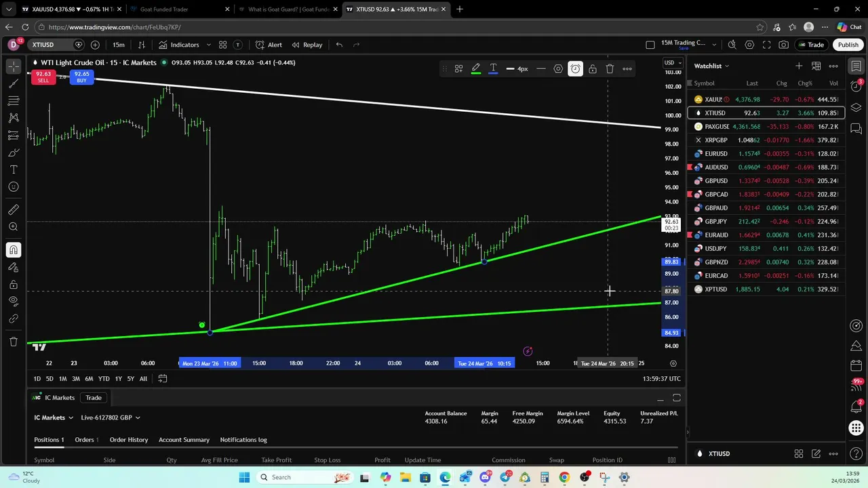Open the USD currency dropdown on price scale

coord(672,63)
